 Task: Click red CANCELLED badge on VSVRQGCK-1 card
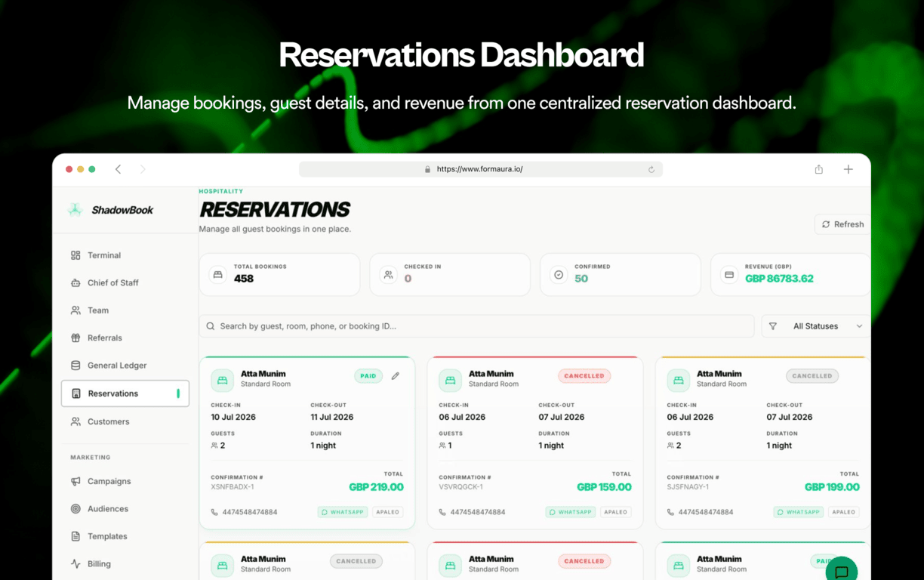pos(584,376)
